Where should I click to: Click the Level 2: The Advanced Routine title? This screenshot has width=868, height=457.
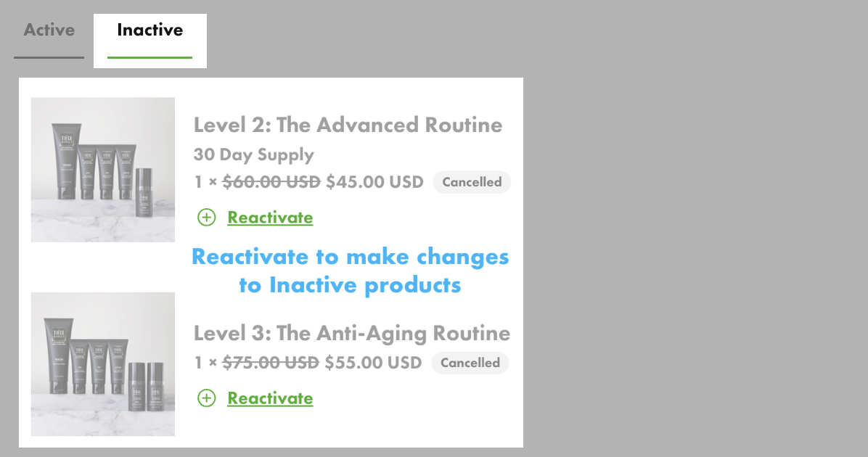point(348,125)
